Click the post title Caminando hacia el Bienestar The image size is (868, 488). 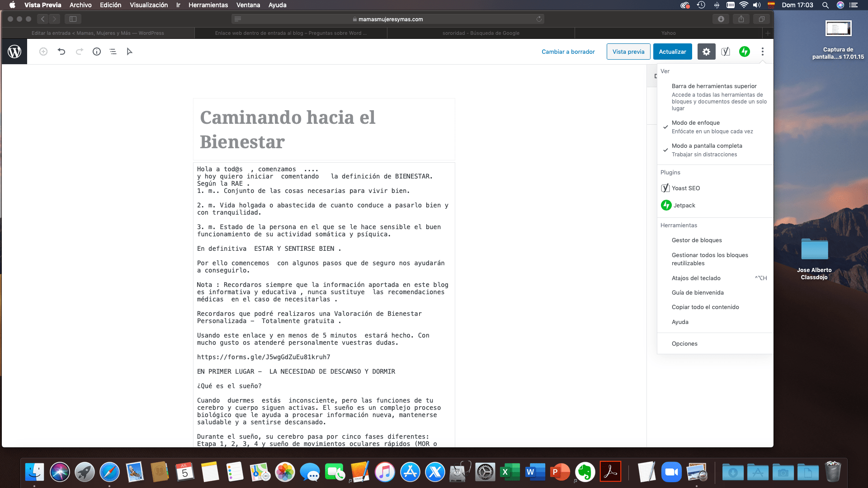click(324, 129)
